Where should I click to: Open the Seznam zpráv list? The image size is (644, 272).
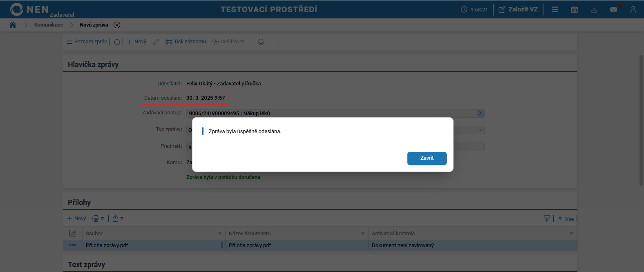point(87,42)
